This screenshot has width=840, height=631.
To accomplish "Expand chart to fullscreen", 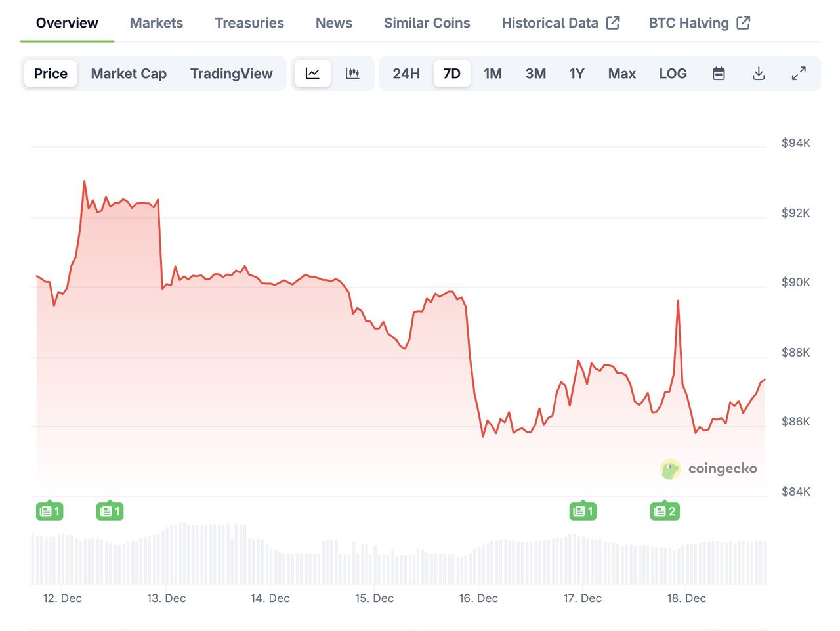I will 799,74.
